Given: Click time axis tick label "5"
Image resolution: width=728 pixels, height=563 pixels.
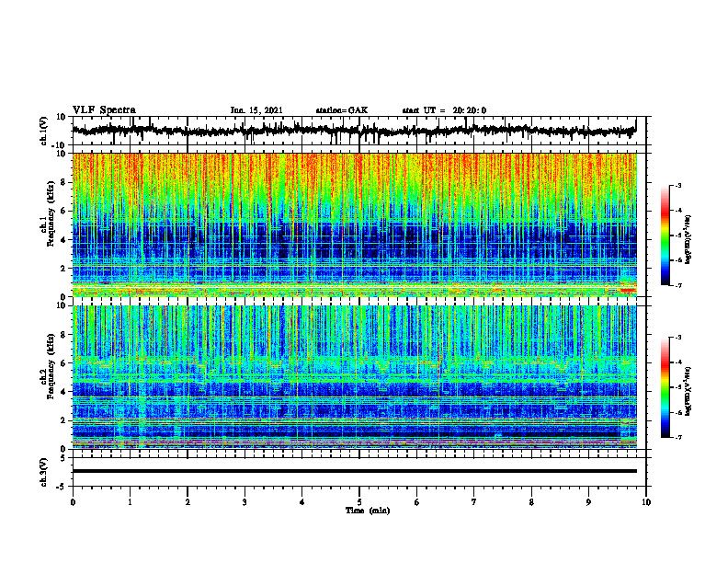Looking at the screenshot, I should [x=359, y=502].
